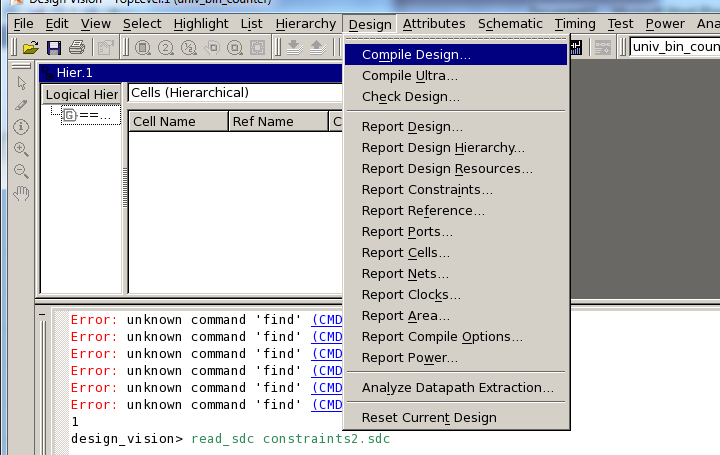Select Report Ports... entry
Screen dimensions: 720x455
(x=456, y=232)
